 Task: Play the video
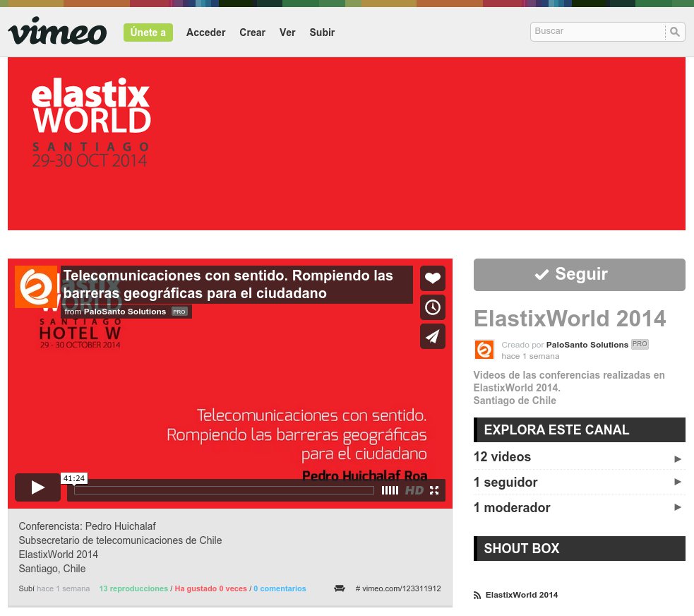[x=37, y=487]
